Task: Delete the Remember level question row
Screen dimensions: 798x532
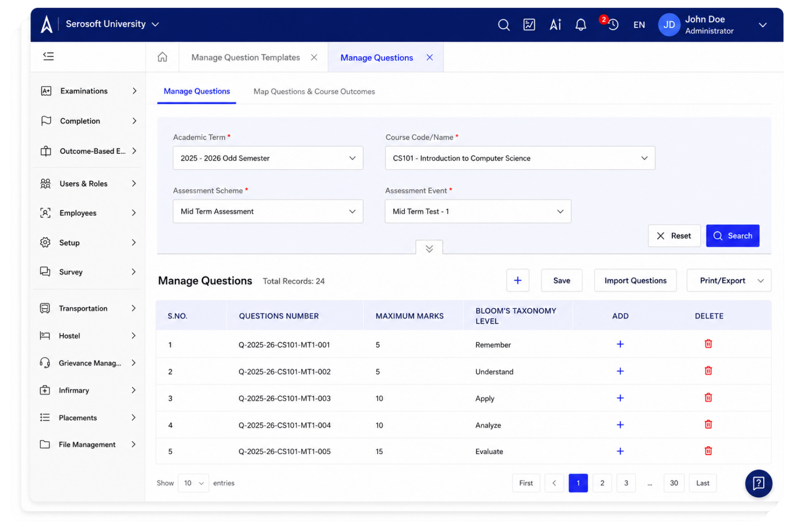Action: click(708, 344)
